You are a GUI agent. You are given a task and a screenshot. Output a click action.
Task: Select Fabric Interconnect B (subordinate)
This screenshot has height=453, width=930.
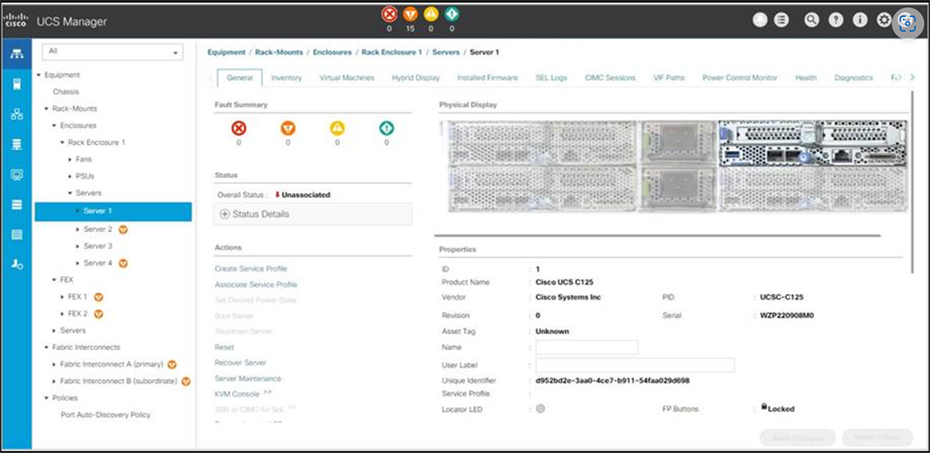point(118,381)
